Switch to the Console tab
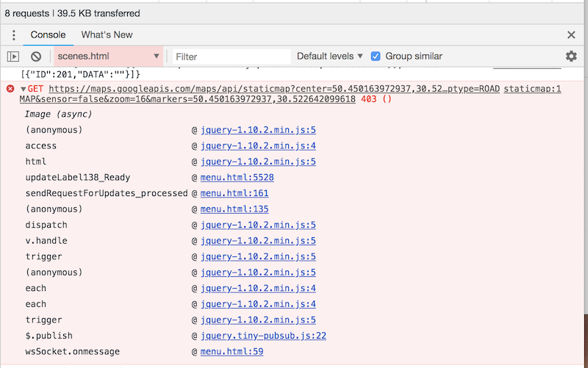The width and height of the screenshot is (588, 368). coord(48,35)
